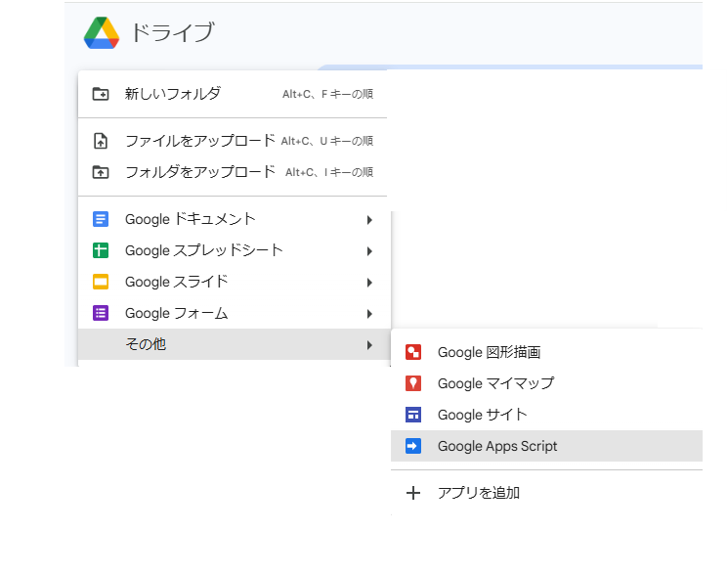Click the blue Google Docs icon
The height and width of the screenshot is (575, 728).
click(x=101, y=219)
